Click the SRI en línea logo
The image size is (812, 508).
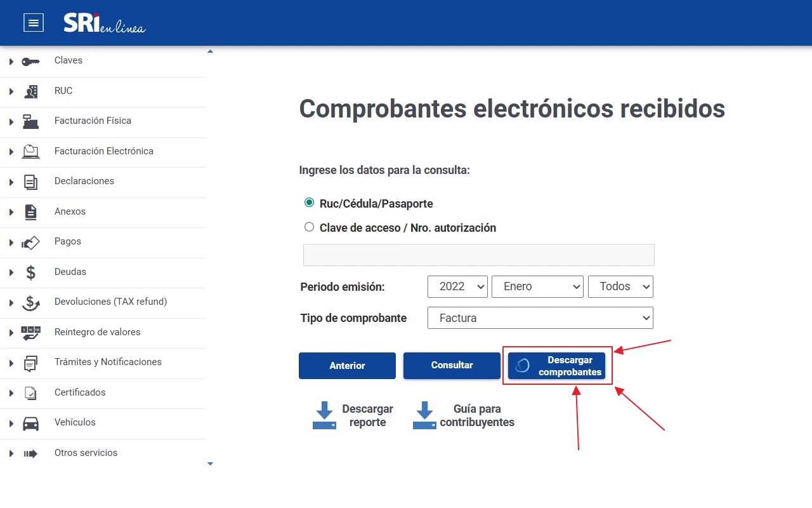(105, 23)
